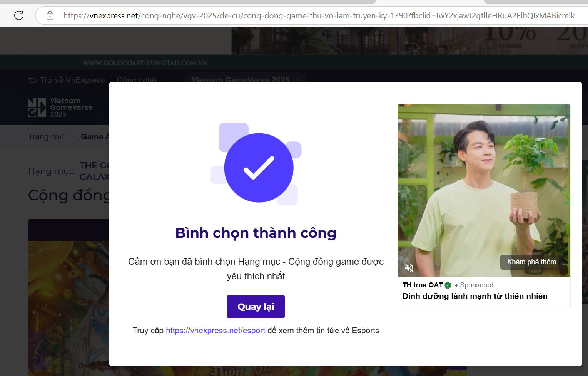Click the breadcrumb chevron after Trang chủ
Screen dimensions: 588x376
tap(72, 137)
